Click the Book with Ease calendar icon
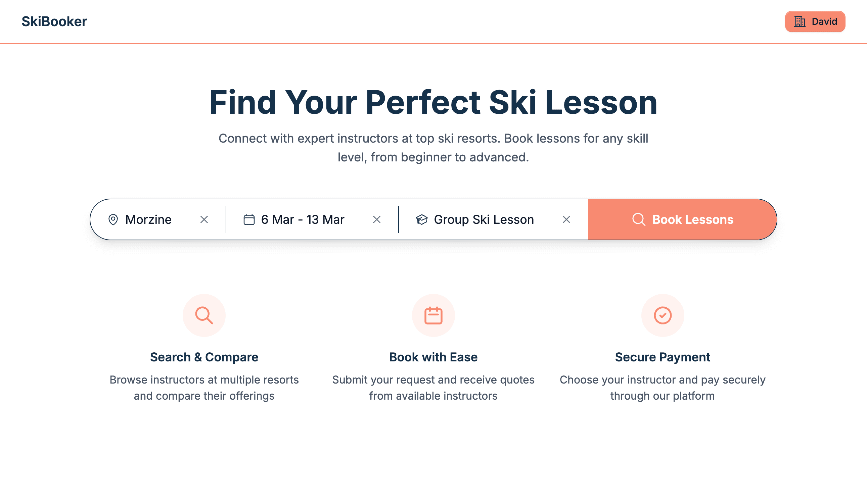This screenshot has width=867, height=504. tap(433, 315)
